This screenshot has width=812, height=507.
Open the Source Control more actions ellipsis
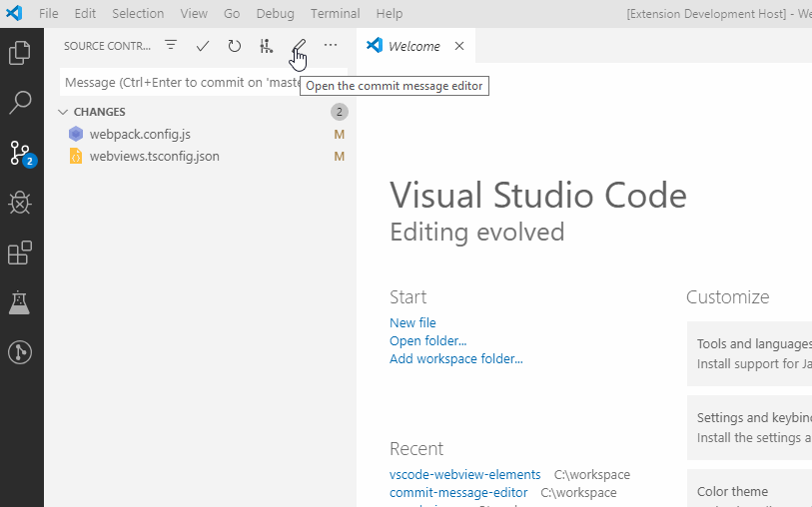[331, 46]
